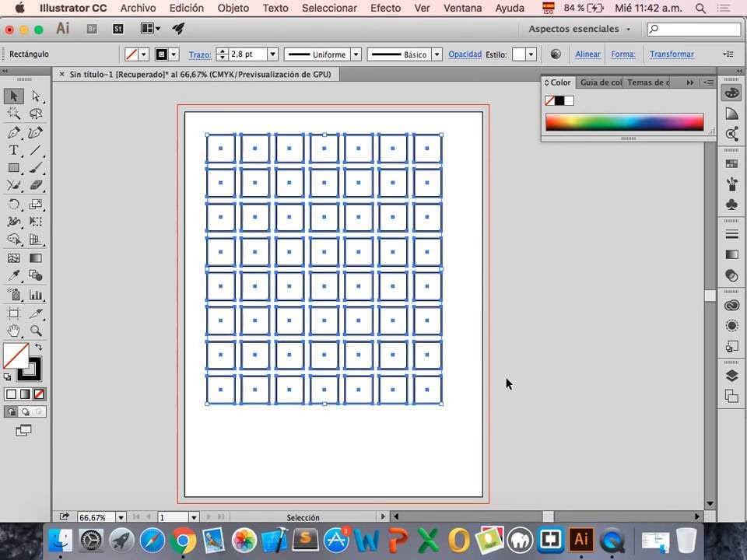This screenshot has height=560, width=747.
Task: Select the Scale tool
Action: point(36,205)
